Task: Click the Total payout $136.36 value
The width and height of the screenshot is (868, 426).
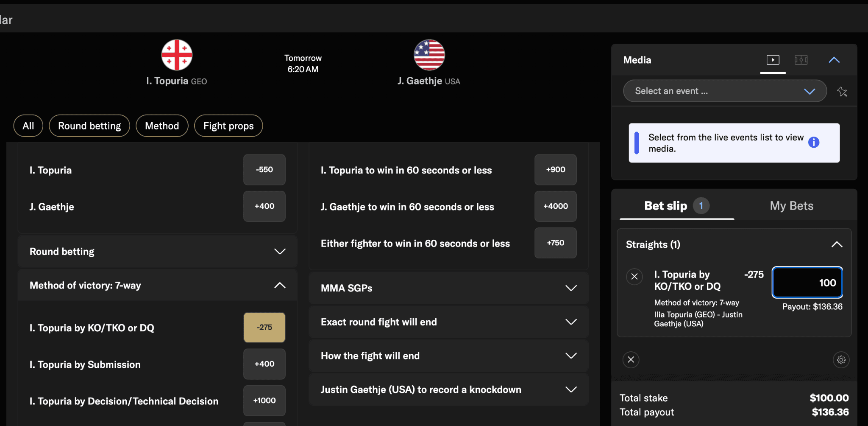Action: (830, 412)
